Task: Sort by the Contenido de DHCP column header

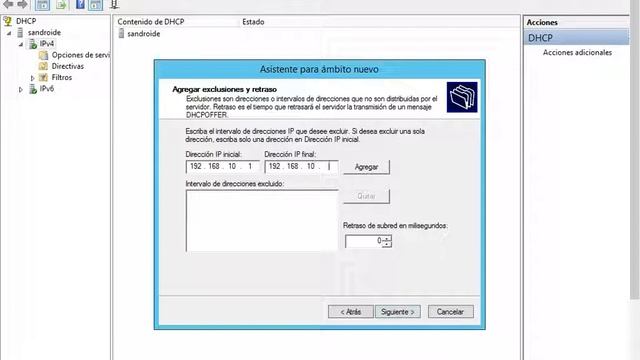Action: coord(151,22)
